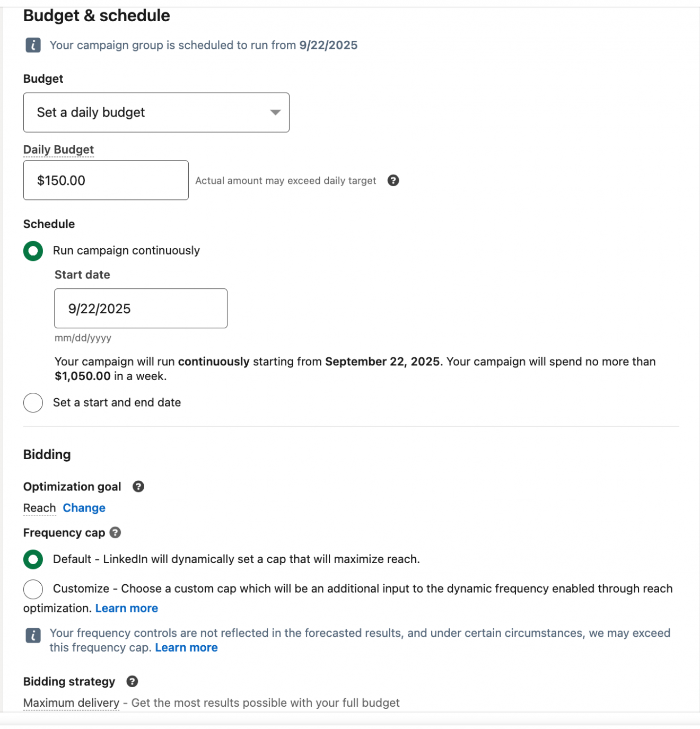Open the Optimization goal help tooltip
Image resolution: width=700 pixels, height=729 pixels.
click(138, 487)
